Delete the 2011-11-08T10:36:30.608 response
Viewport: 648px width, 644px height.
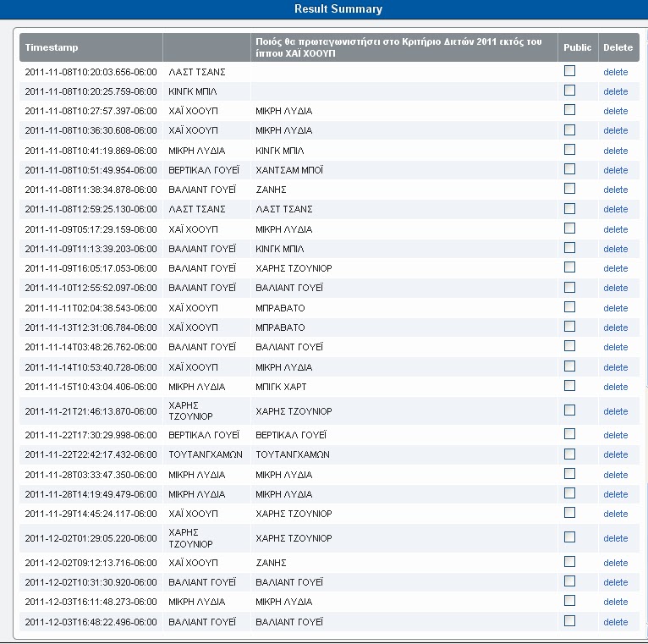pyautogui.click(x=615, y=130)
